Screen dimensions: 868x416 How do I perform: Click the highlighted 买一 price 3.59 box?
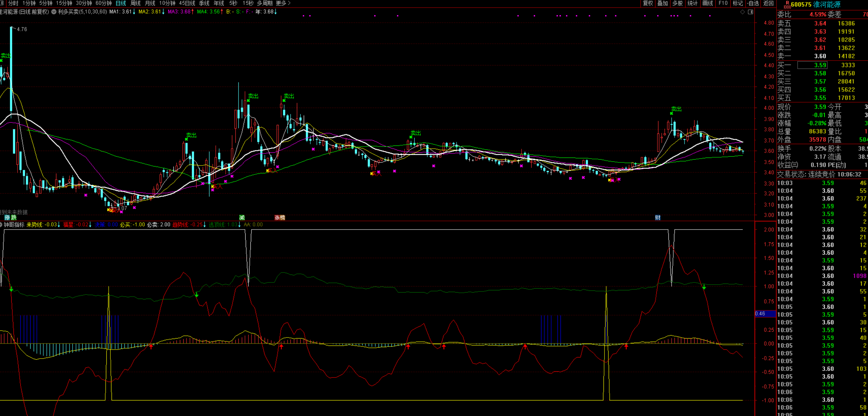[812, 65]
